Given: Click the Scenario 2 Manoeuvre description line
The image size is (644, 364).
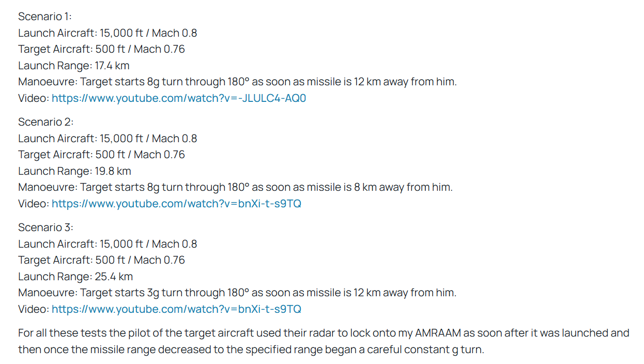Looking at the screenshot, I should pos(235,187).
